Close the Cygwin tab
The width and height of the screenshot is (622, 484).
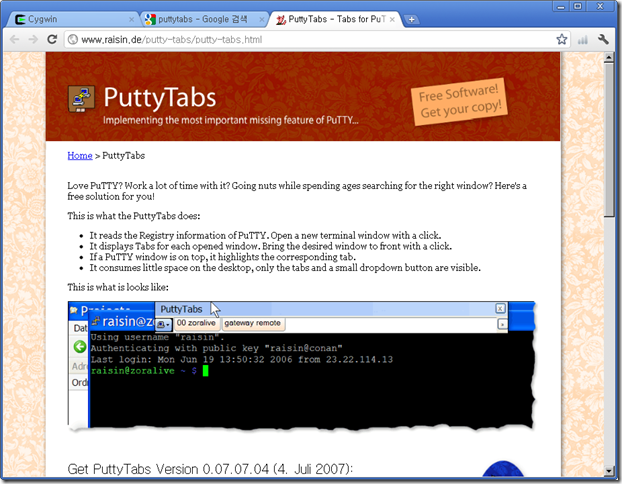pos(132,19)
